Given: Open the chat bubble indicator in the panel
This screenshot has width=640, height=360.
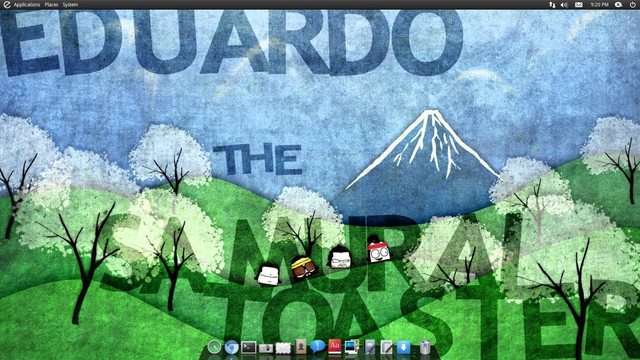Looking at the screenshot, I should 619,5.
